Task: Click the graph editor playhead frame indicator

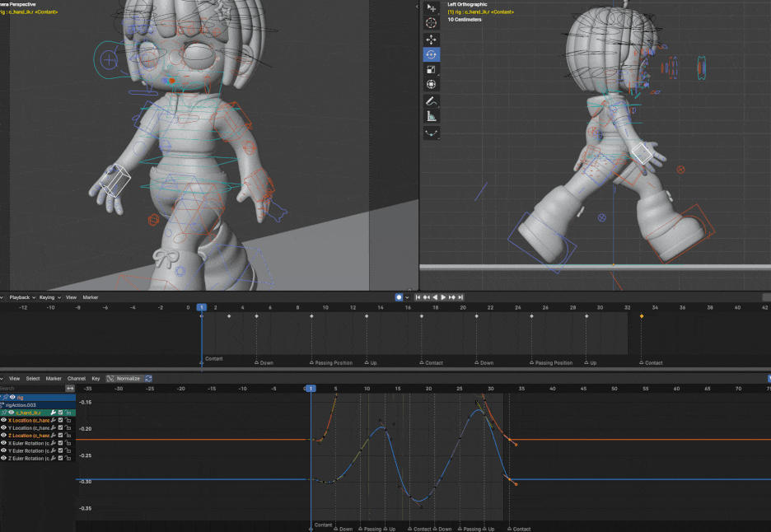Action: [311, 389]
